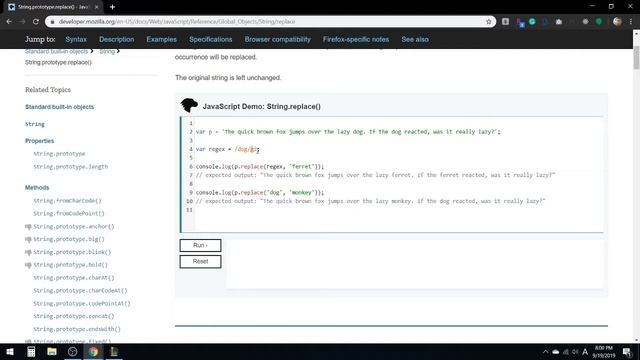
Task: Open String.fromCharCode() method link
Action: [x=67, y=201]
